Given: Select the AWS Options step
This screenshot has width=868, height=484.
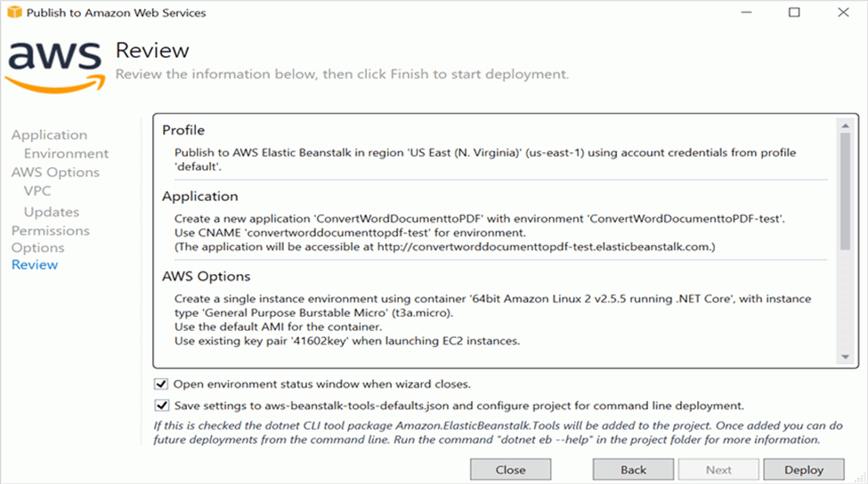Looking at the screenshot, I should click(55, 173).
